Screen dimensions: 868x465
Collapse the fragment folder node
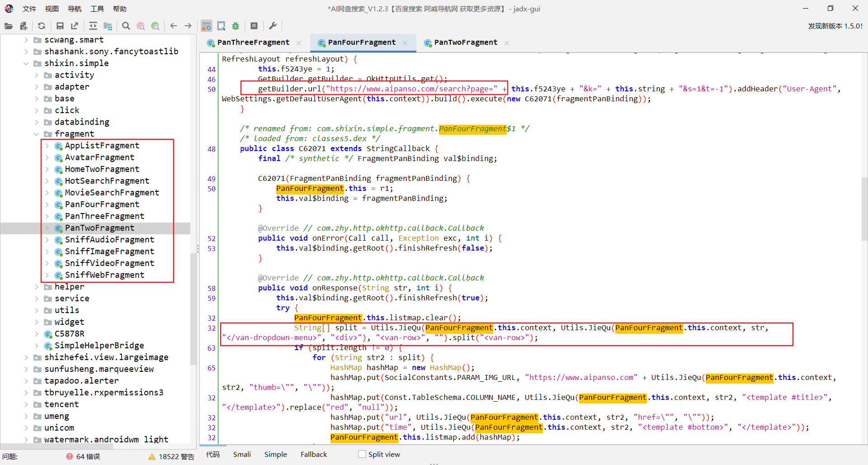pyautogui.click(x=36, y=134)
